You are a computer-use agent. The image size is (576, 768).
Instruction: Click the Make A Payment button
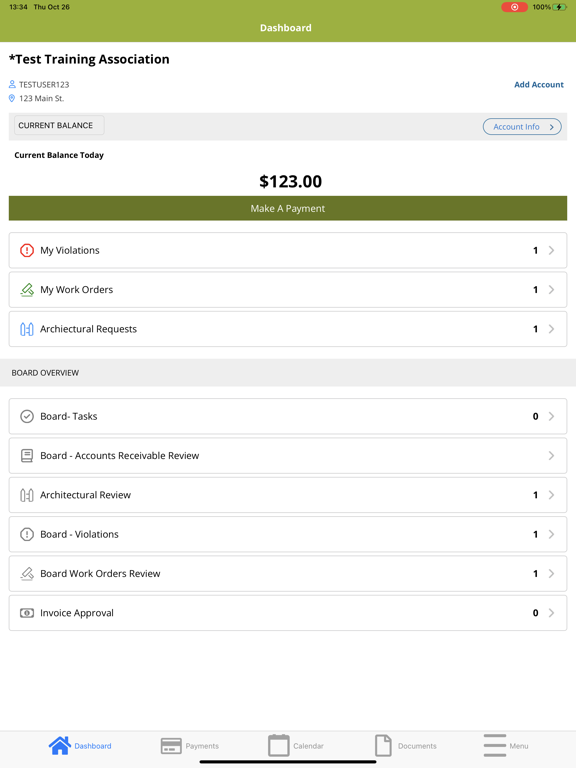click(288, 208)
